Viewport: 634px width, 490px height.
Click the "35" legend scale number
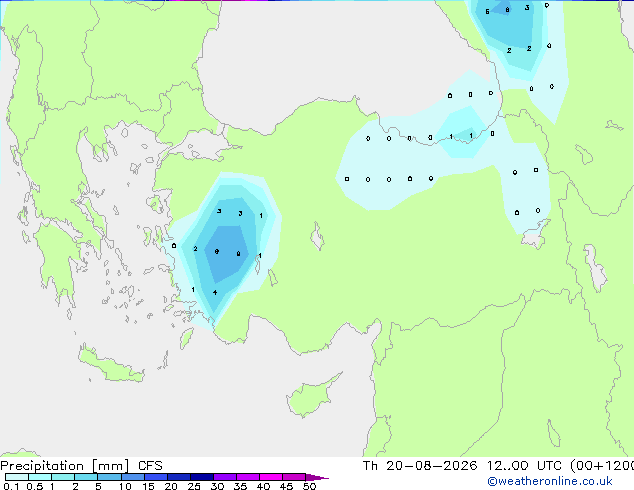pos(240,486)
